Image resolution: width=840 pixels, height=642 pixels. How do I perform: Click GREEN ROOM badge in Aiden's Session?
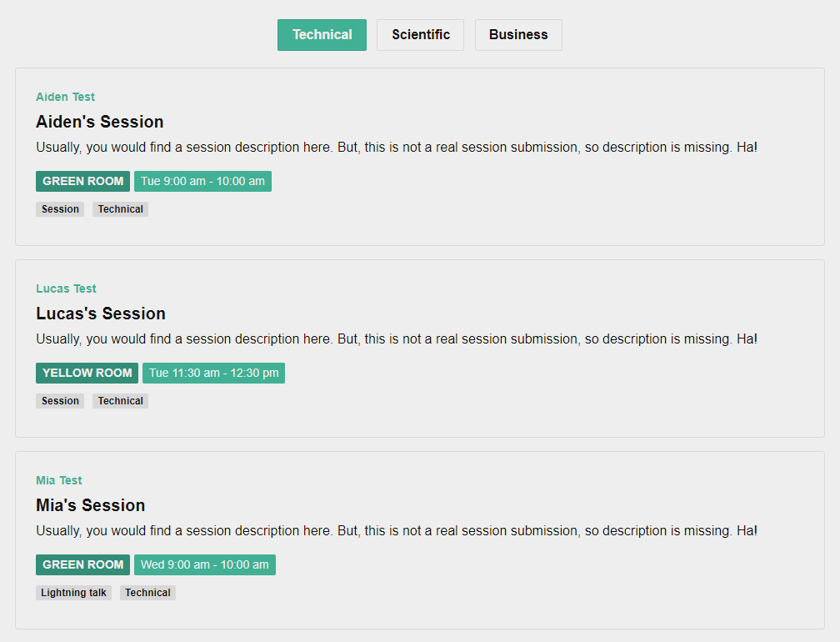(82, 181)
